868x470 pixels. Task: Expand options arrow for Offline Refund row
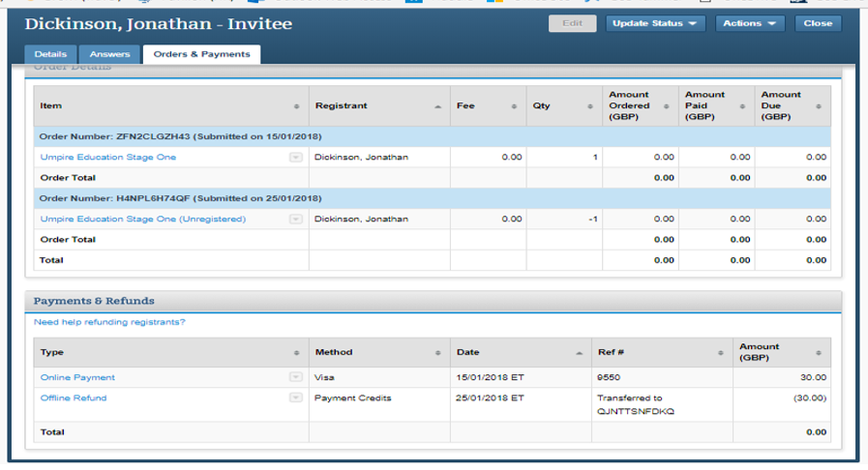point(296,397)
